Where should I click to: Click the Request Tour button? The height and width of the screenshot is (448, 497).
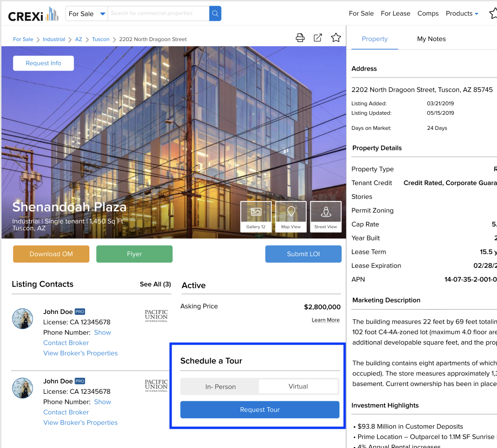click(x=260, y=410)
